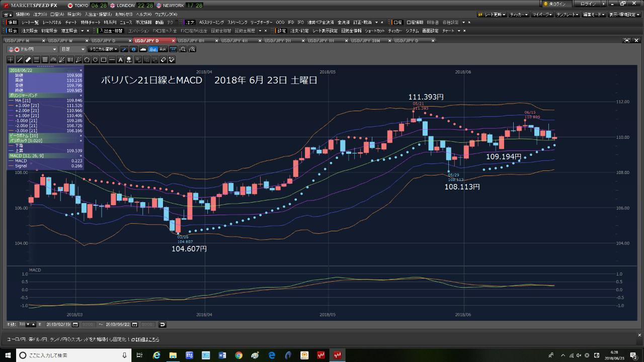
Task: Click the zoom-in magnifier icon
Action: pos(192,49)
